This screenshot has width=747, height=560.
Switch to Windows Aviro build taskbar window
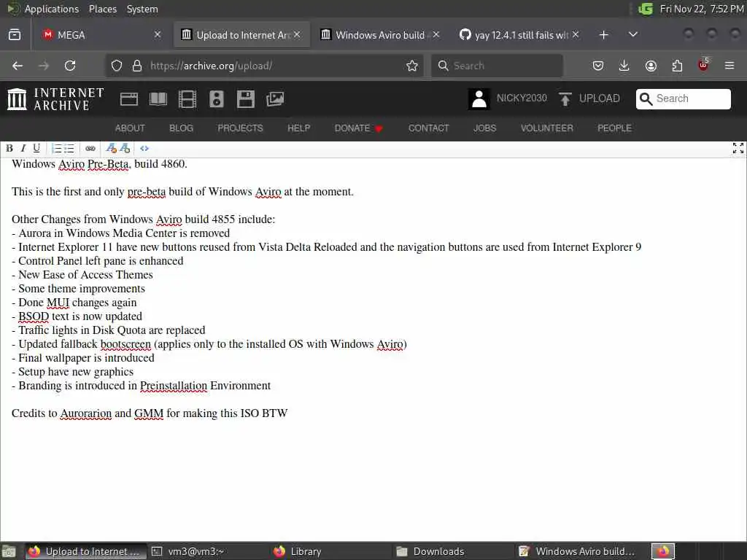point(576,551)
